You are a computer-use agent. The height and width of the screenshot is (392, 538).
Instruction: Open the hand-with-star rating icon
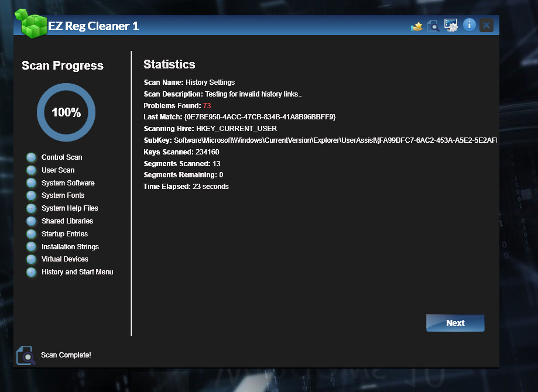point(417,26)
